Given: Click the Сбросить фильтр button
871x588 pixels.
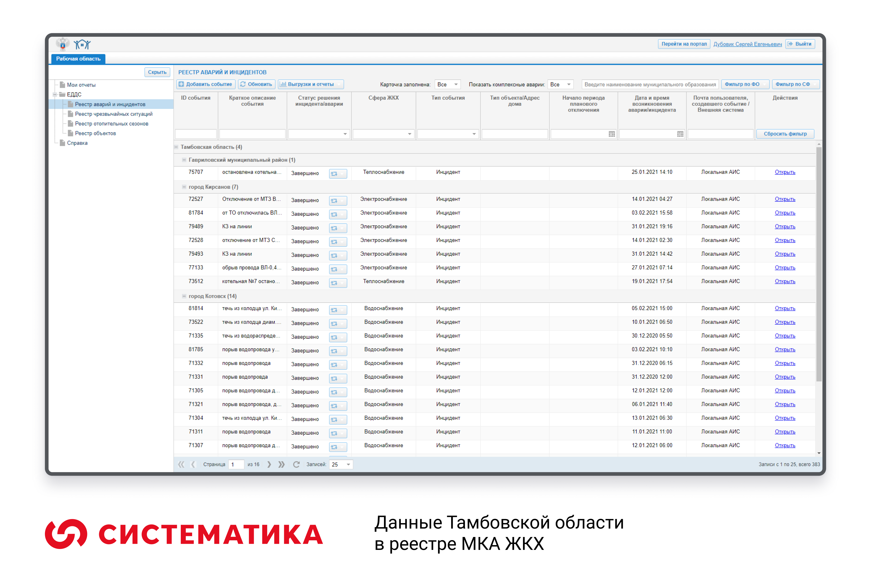Looking at the screenshot, I should [x=785, y=134].
